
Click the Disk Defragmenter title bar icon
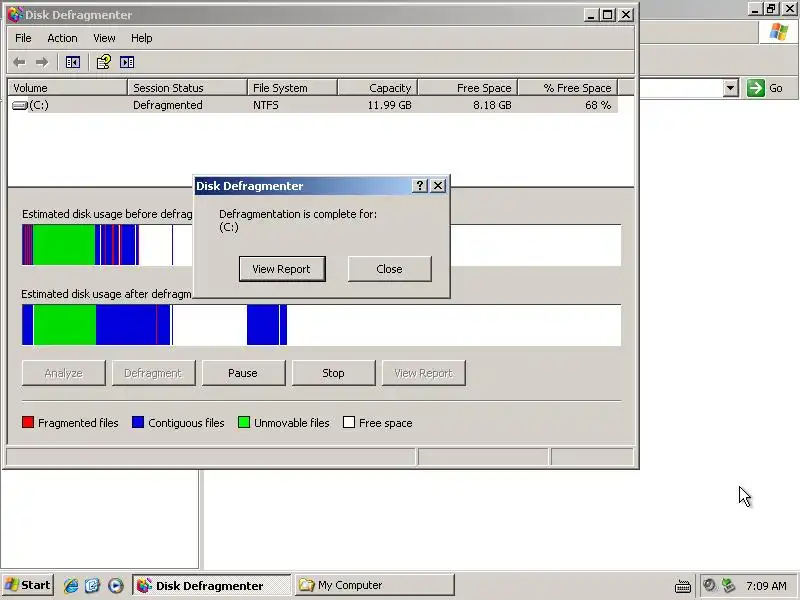click(x=15, y=15)
